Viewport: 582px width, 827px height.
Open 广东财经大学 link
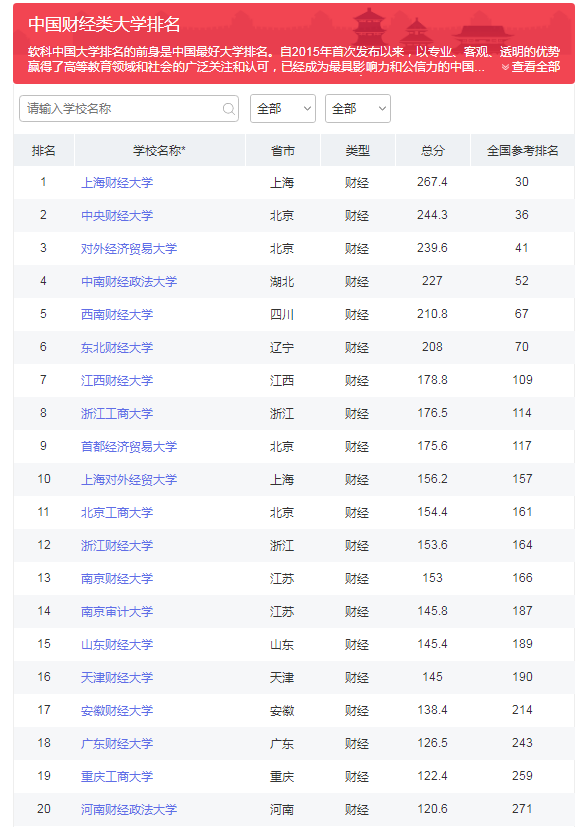pyautogui.click(x=117, y=743)
